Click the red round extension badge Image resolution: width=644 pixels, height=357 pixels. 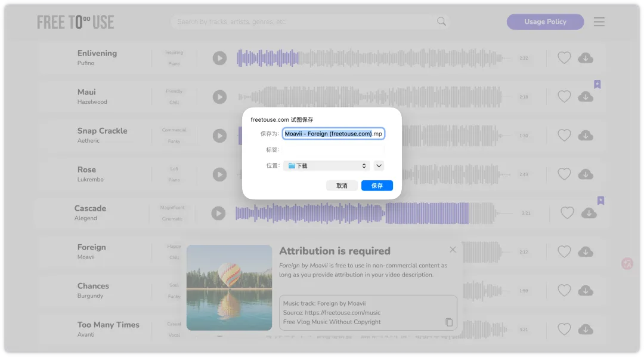tap(627, 263)
